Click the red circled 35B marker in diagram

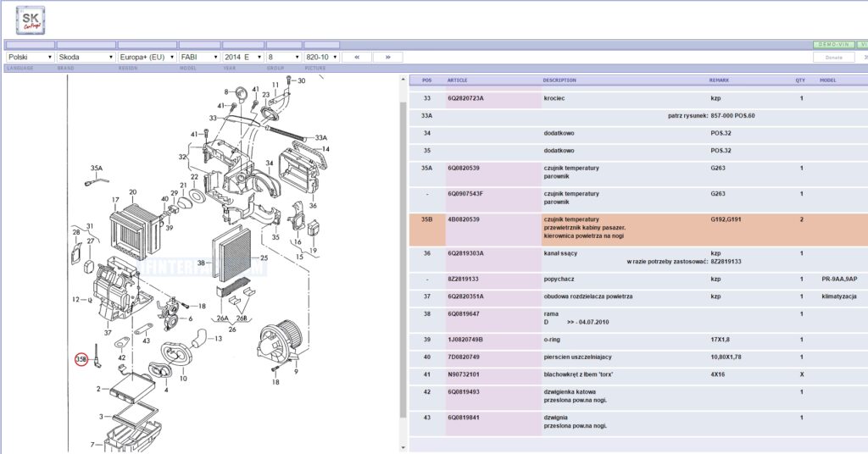pyautogui.click(x=81, y=359)
